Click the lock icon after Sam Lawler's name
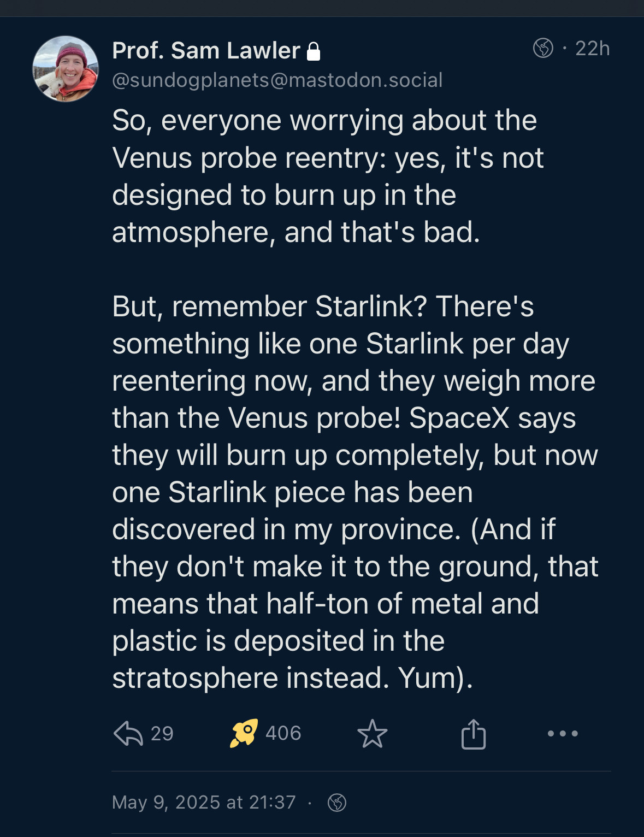The image size is (644, 837). pyautogui.click(x=314, y=51)
